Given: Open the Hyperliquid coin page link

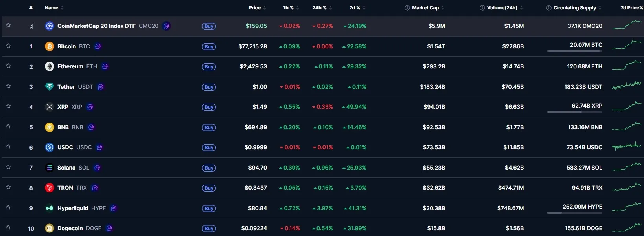Looking at the screenshot, I should coord(81,208).
